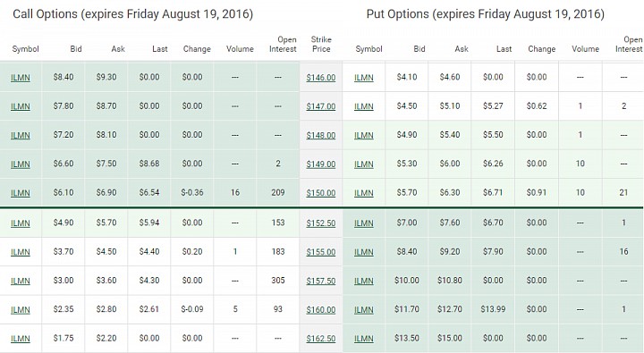Screen dimensions: 644x353
Task: Select call open interest cell showing 305
Action: pos(278,281)
